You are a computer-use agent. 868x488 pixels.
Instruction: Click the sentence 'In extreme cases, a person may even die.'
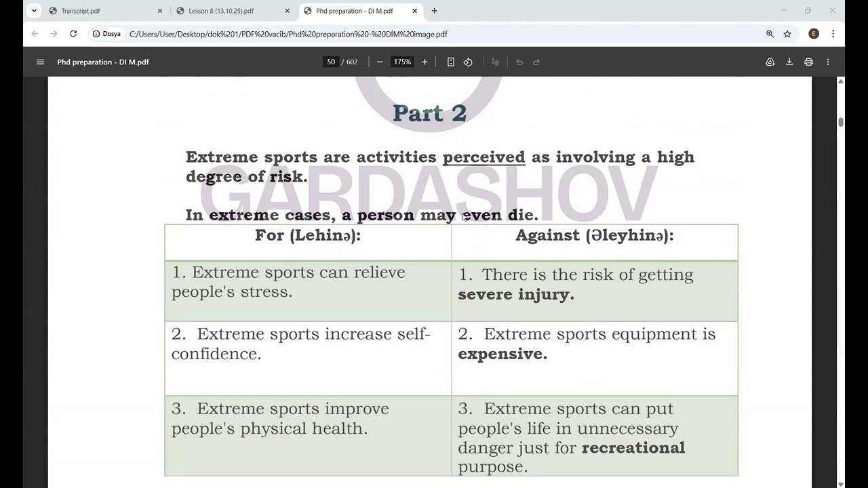coord(361,215)
